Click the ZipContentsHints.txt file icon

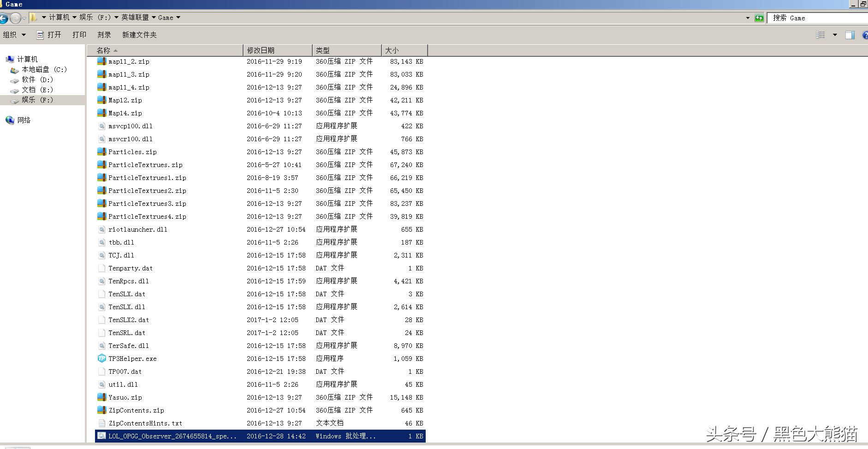click(101, 423)
